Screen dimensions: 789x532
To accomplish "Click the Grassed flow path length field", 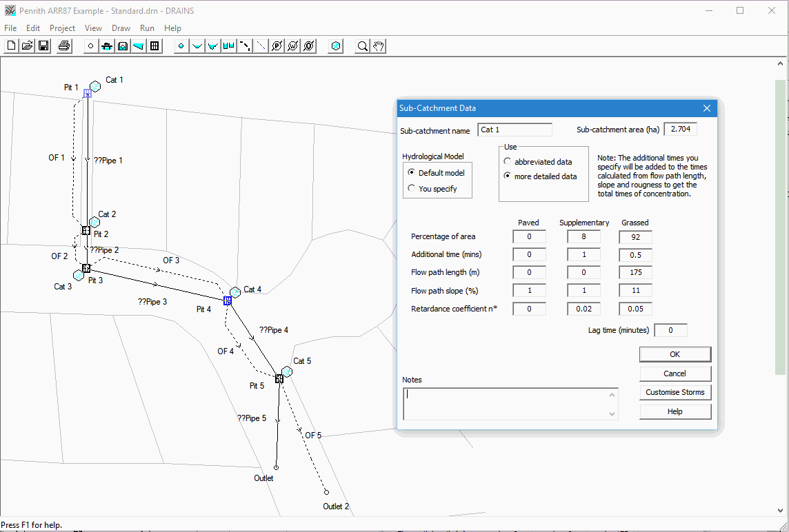I will coord(635,272).
